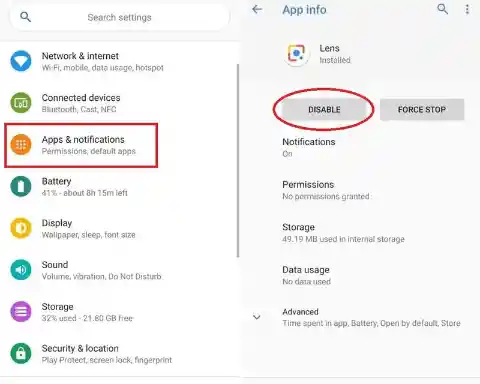Viewport: 480px width, 384px height.
Task: Click the search magnifier in Search settings bar
Action: (25, 17)
